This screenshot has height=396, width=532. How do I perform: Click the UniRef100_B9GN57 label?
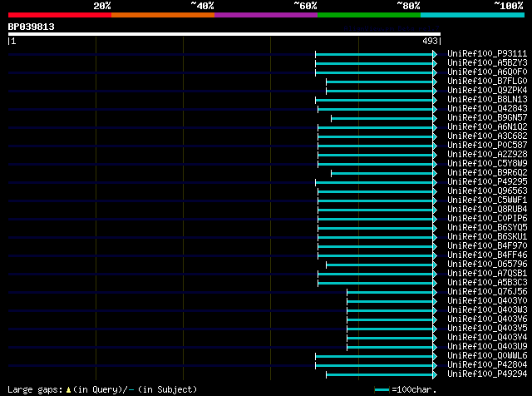(487, 118)
